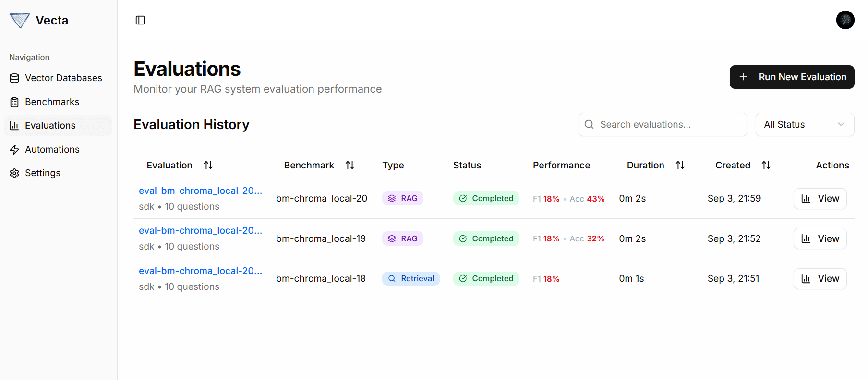Open the bm-chroma_local-20 evaluation link

[x=200, y=191]
